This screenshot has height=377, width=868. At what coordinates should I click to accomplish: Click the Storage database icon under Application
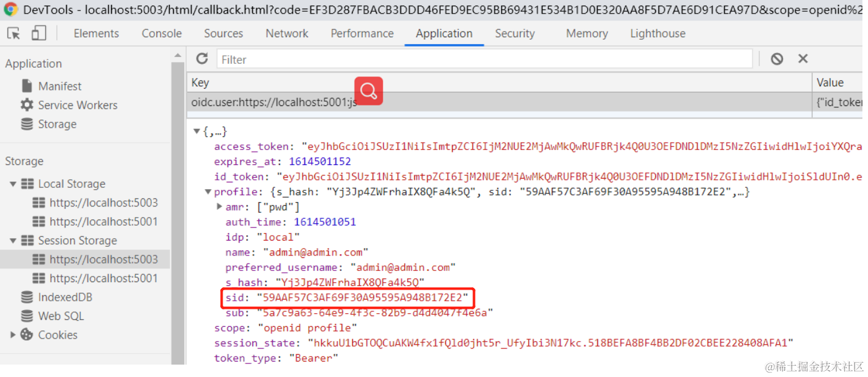tap(27, 124)
